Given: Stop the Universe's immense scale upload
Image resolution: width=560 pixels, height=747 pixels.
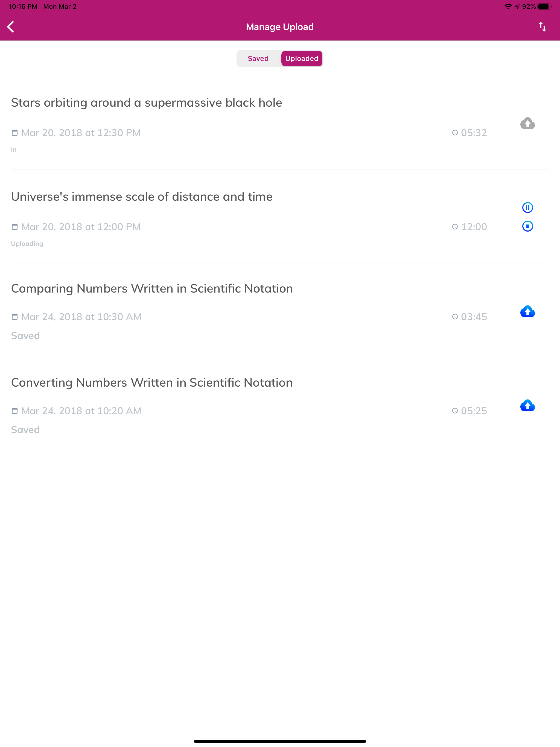Looking at the screenshot, I should 527,226.
